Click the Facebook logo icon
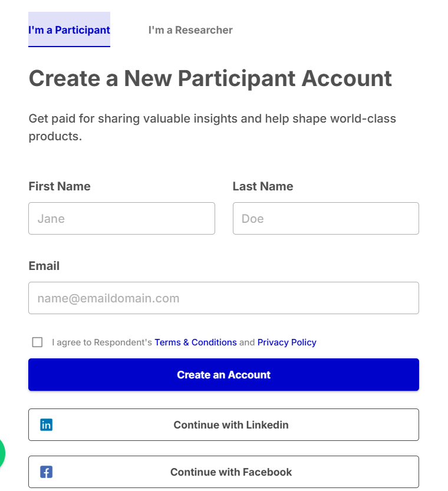Screen dimensions: 448x491 (x=46, y=472)
